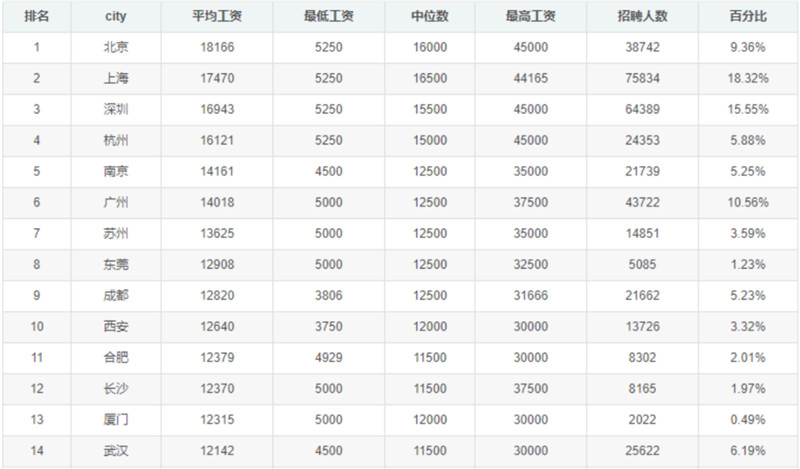Viewport: 800px width, 469px height.
Task: Click the 最高工资 column header
Action: 530,17
